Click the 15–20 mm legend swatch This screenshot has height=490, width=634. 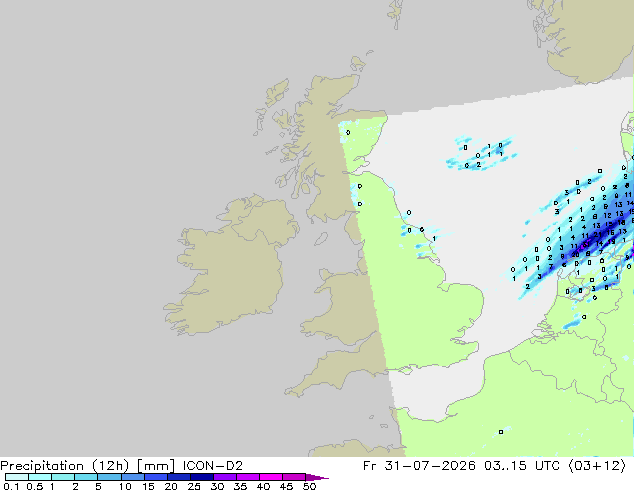[x=155, y=477]
